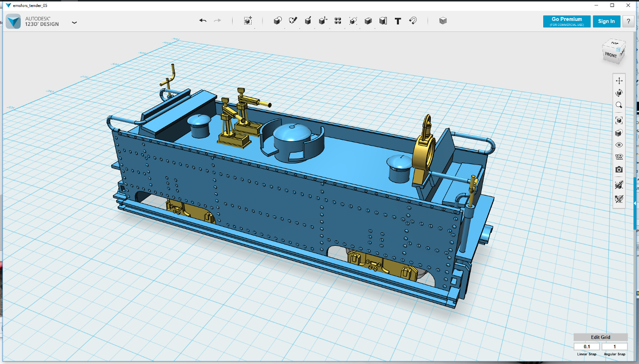Open the materials and outlines display options
The height and width of the screenshot is (364, 639).
[x=619, y=133]
